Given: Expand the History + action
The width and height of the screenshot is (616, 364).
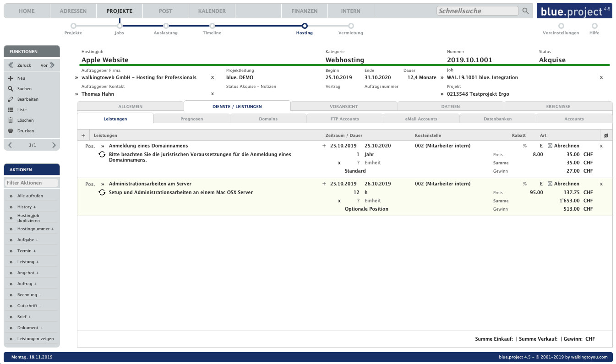Looking at the screenshot, I should click(27, 207).
